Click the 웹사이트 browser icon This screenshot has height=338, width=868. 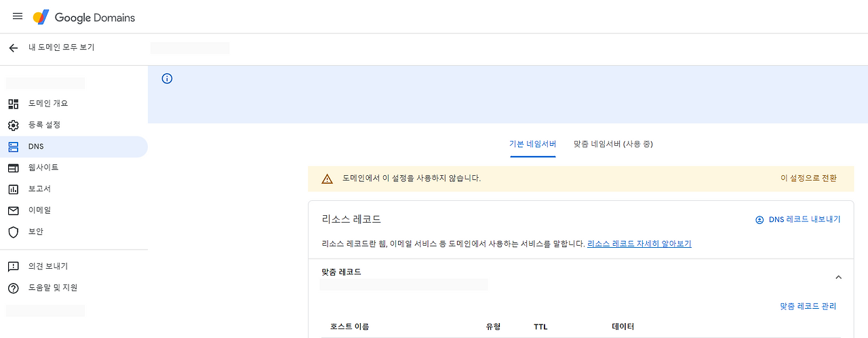[14, 168]
